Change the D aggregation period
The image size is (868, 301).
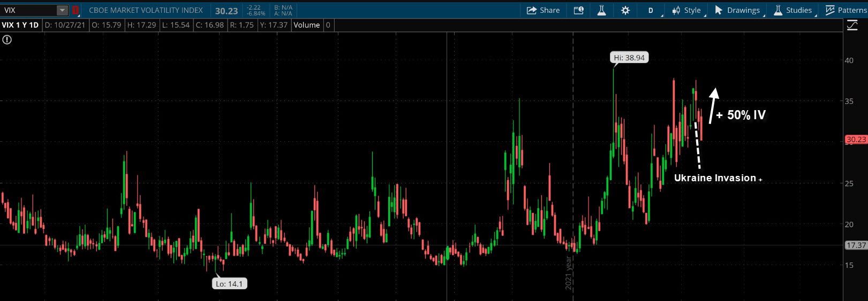point(651,10)
